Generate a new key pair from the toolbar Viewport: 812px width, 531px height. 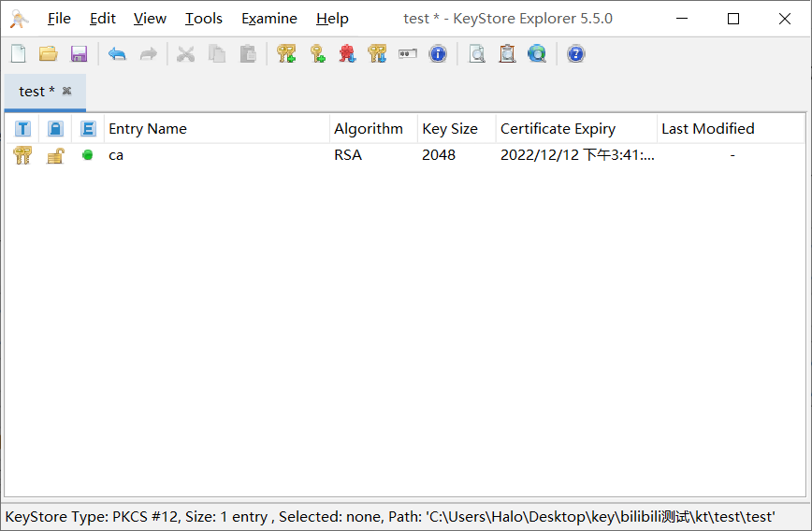[286, 54]
